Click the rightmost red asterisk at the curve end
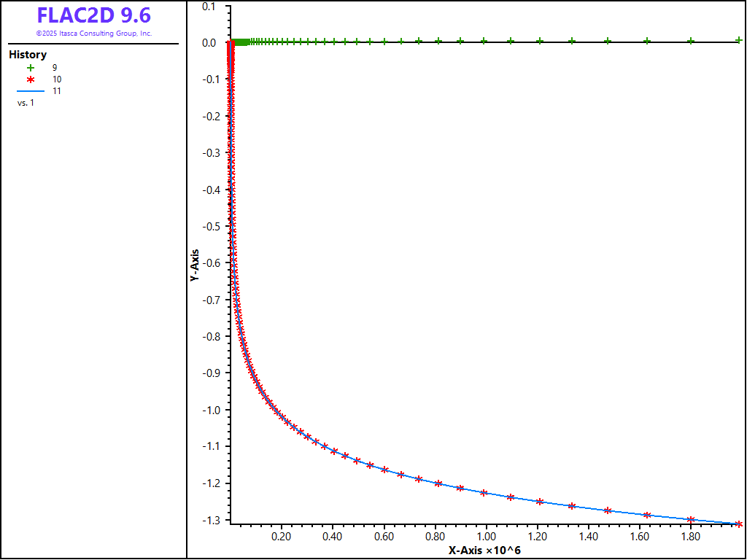 coord(738,524)
